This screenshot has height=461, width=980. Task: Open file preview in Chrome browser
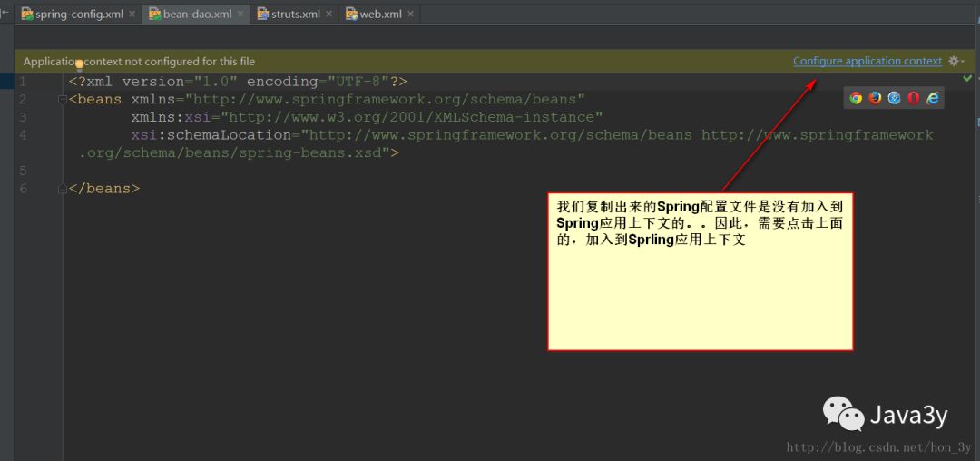[856, 97]
